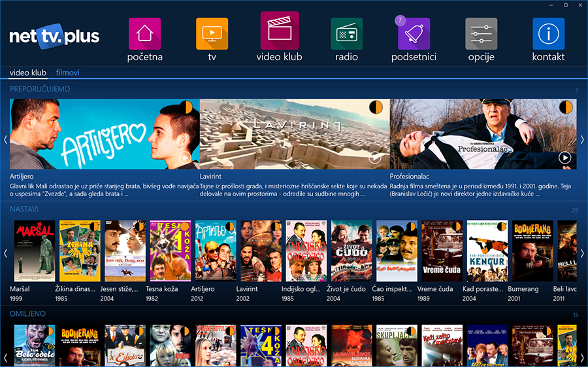Click the net tv plus logo
The height and width of the screenshot is (367, 588).
[x=54, y=37]
